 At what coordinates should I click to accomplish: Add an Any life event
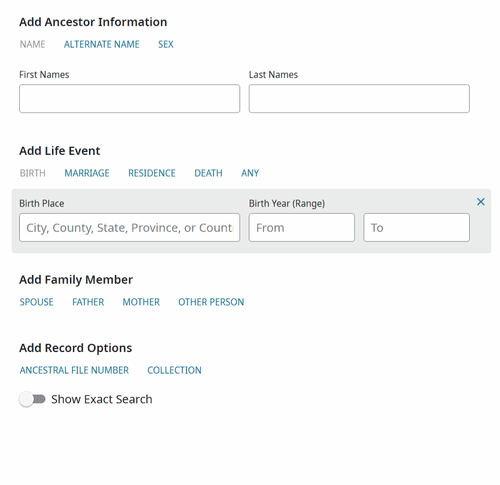(250, 173)
